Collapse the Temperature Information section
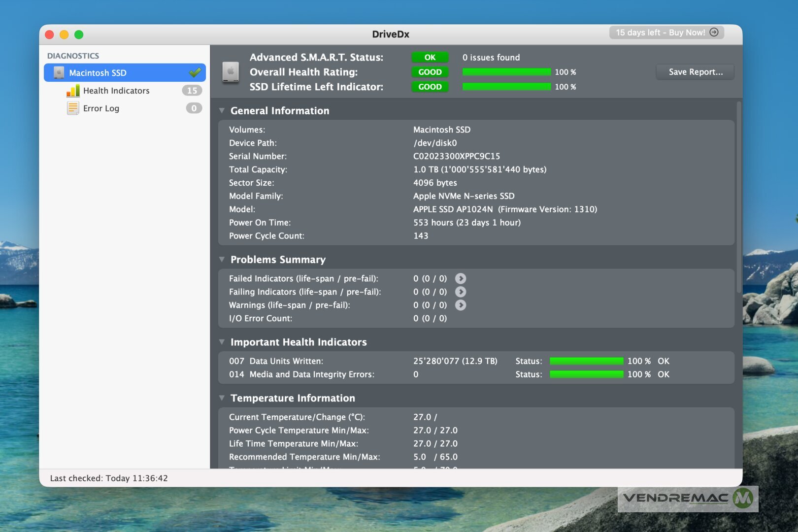Screen dimensions: 798x532 (x=222, y=398)
